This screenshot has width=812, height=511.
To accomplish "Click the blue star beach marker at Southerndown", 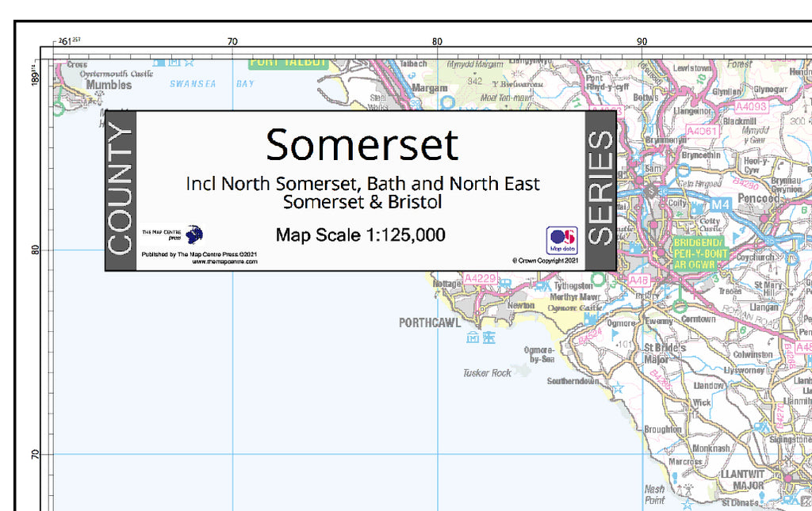I will pyautogui.click(x=618, y=387).
